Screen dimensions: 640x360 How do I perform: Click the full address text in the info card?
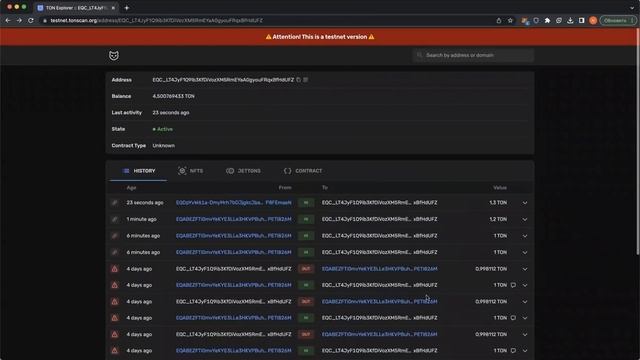coord(223,80)
